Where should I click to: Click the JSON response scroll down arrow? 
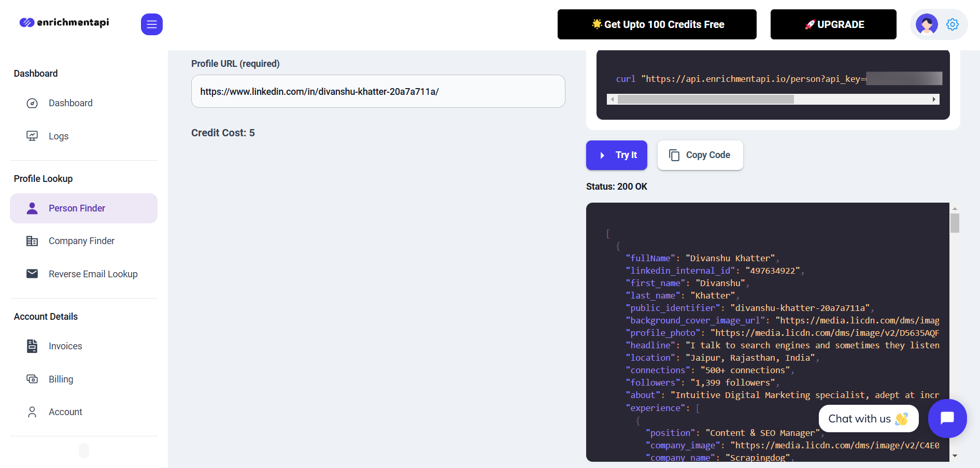click(x=955, y=456)
